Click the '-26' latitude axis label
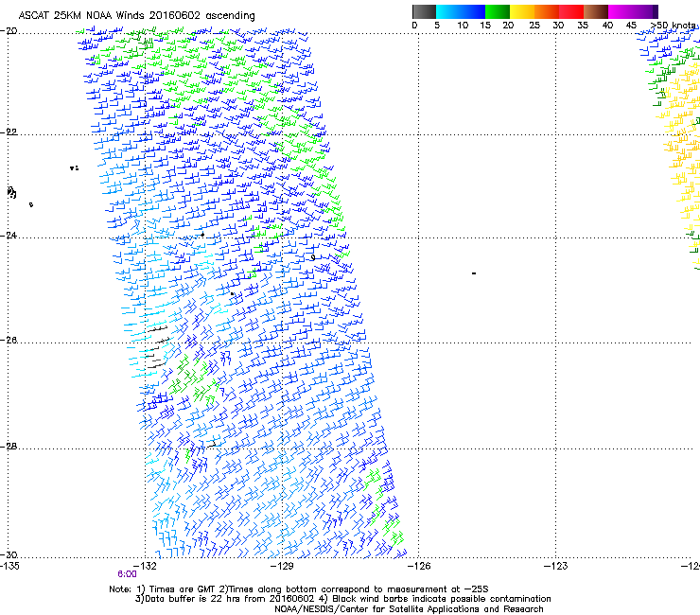Viewport: 700px width, 615px height. pos(9,341)
